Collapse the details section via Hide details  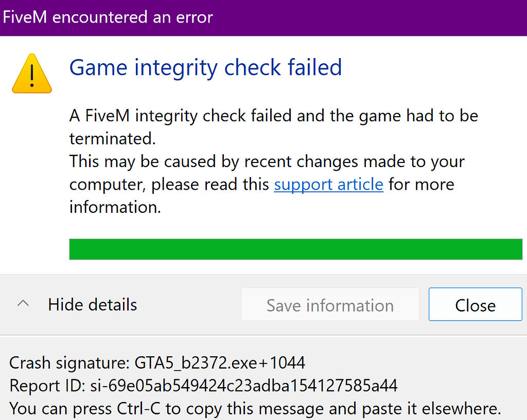92,304
